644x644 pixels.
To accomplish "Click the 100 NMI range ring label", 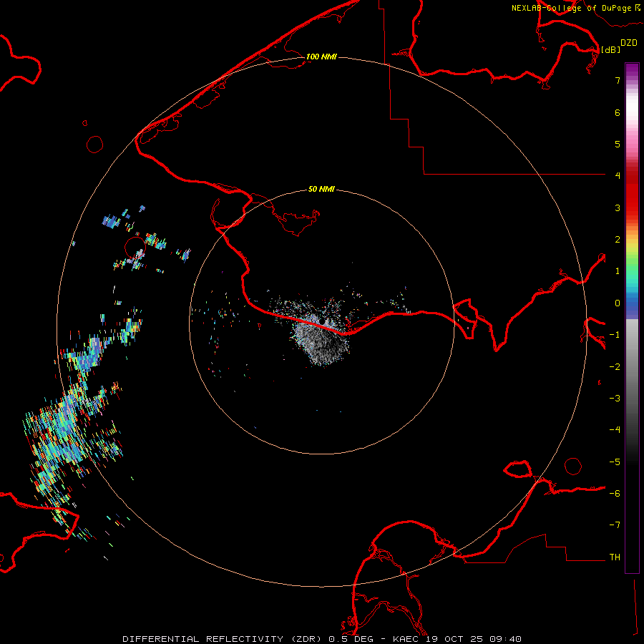I will pyautogui.click(x=321, y=57).
